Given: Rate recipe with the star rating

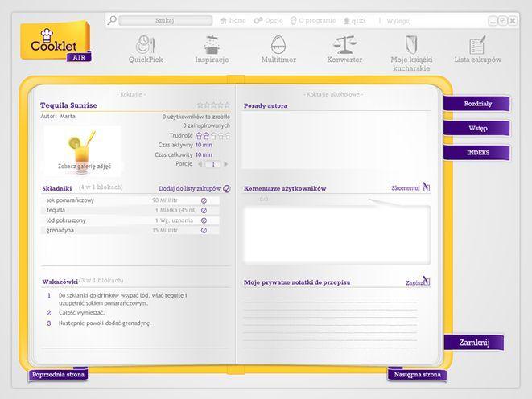Looking at the screenshot, I should (x=213, y=105).
